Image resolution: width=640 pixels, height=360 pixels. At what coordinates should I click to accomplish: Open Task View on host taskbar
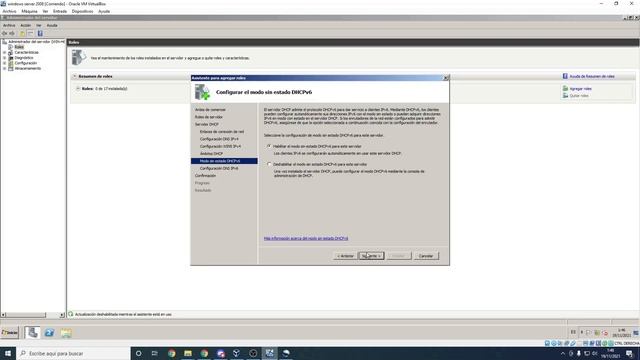155,353
